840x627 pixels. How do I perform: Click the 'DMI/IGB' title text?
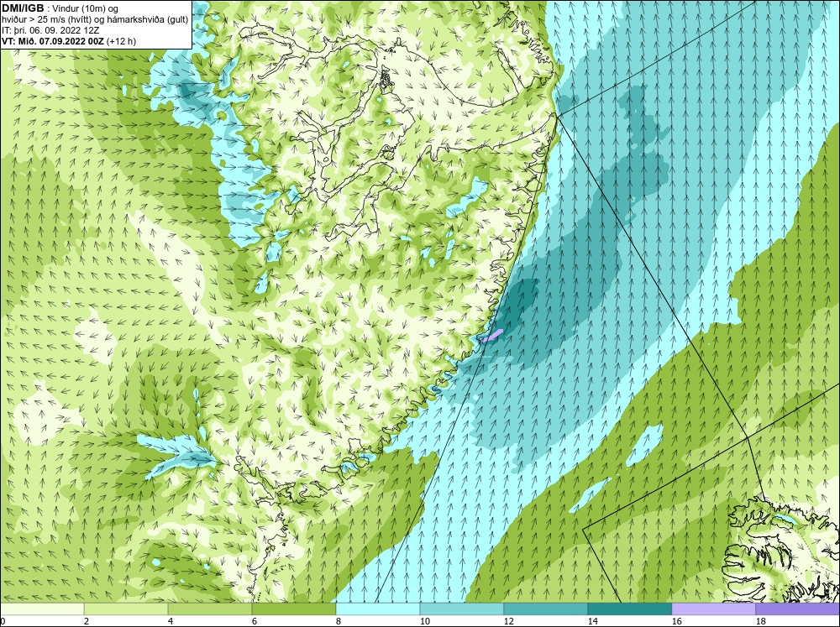[23, 8]
